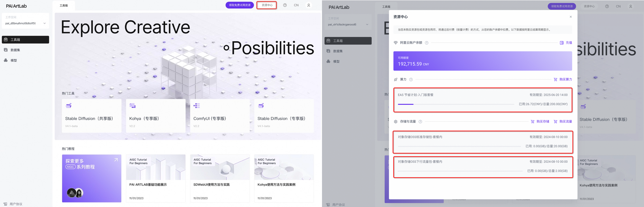Click the Kohya（专享版）tool card icon

pos(133,106)
